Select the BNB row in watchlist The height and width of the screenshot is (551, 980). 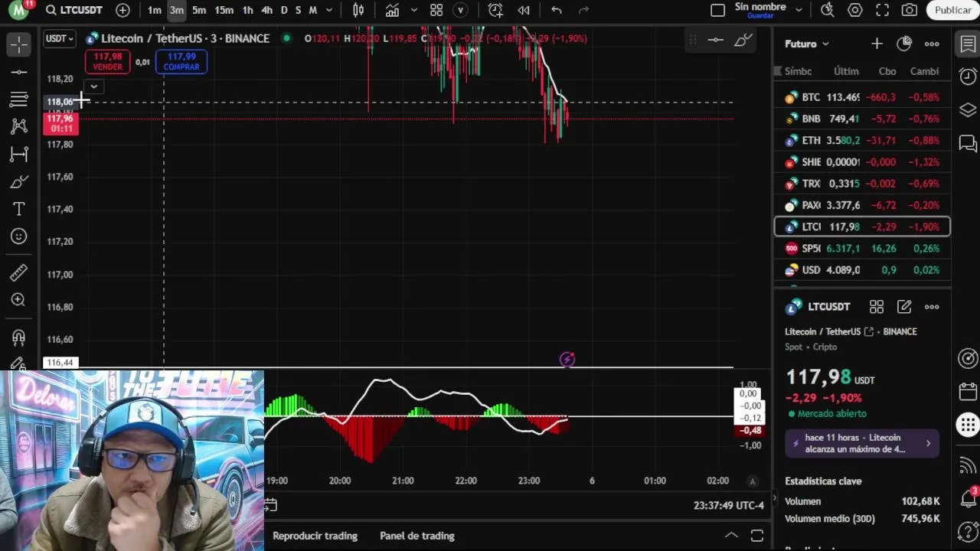tap(862, 119)
